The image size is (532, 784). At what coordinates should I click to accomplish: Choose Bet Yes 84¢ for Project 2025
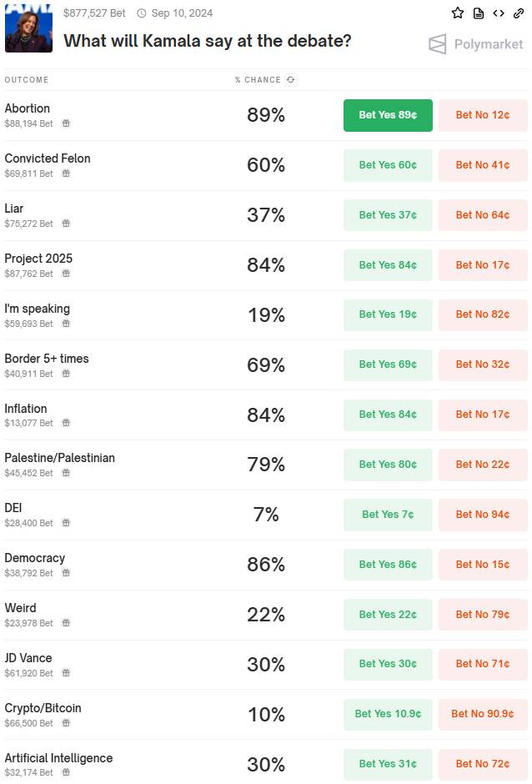coord(388,265)
